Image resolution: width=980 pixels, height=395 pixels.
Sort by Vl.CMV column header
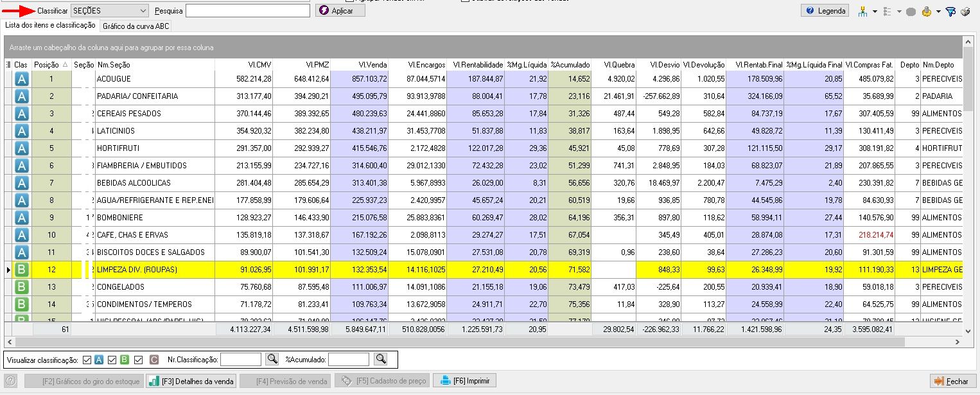(245, 65)
